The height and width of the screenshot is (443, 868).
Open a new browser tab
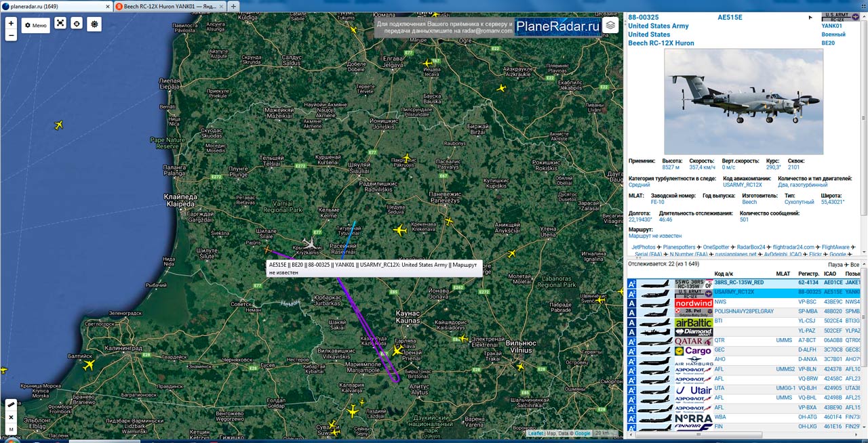(x=234, y=6)
